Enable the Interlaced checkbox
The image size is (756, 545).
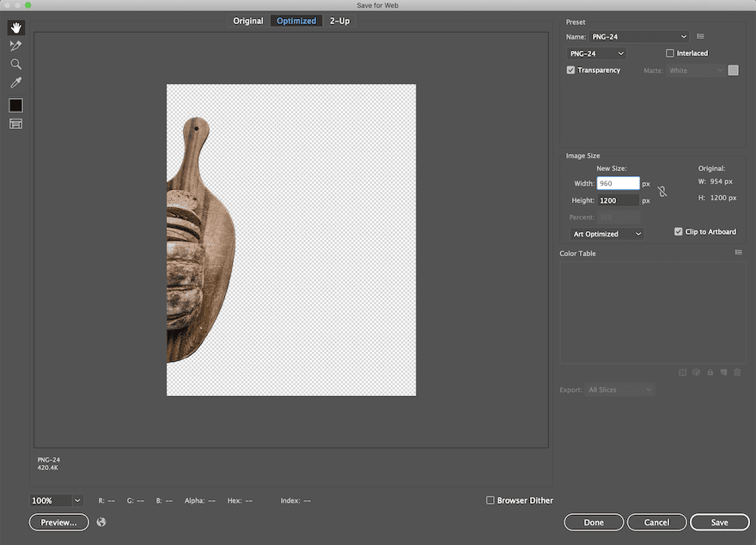pos(670,53)
